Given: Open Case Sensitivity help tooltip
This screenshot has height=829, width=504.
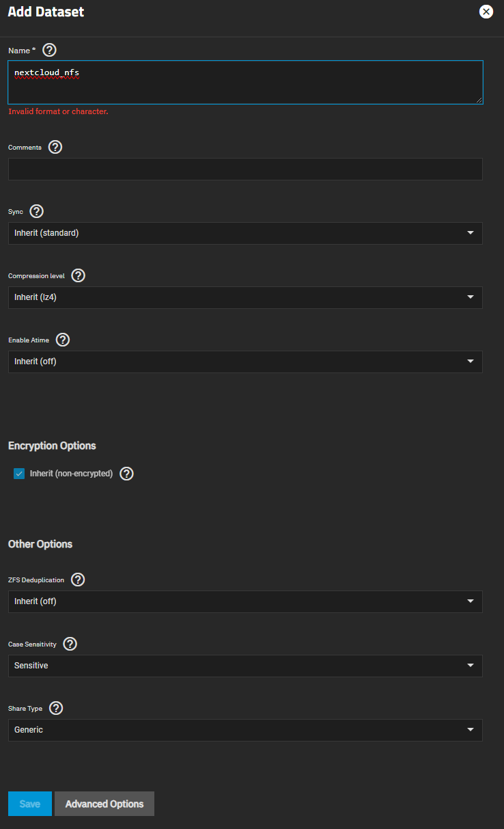Looking at the screenshot, I should click(70, 644).
